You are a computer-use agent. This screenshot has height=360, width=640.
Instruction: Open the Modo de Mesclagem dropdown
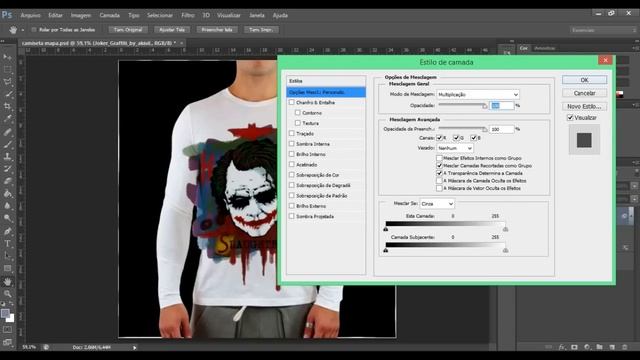coord(478,94)
